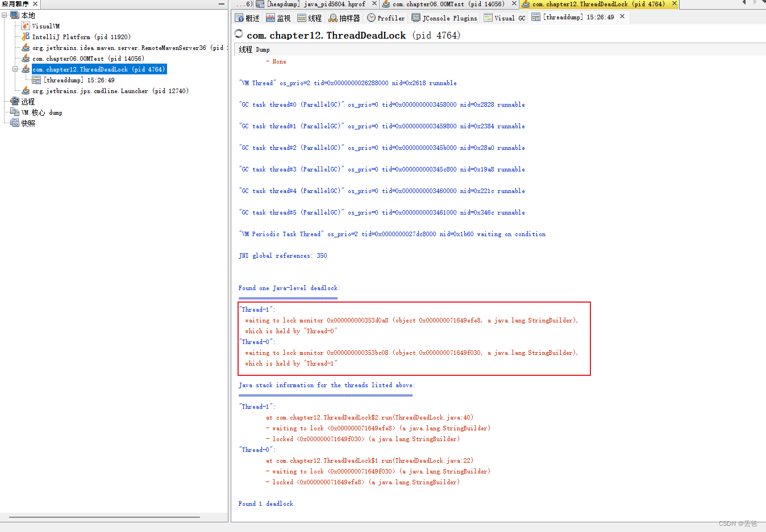Click the 线程 Dump section header
Viewport: 766px width, 532px height.
[x=254, y=49]
